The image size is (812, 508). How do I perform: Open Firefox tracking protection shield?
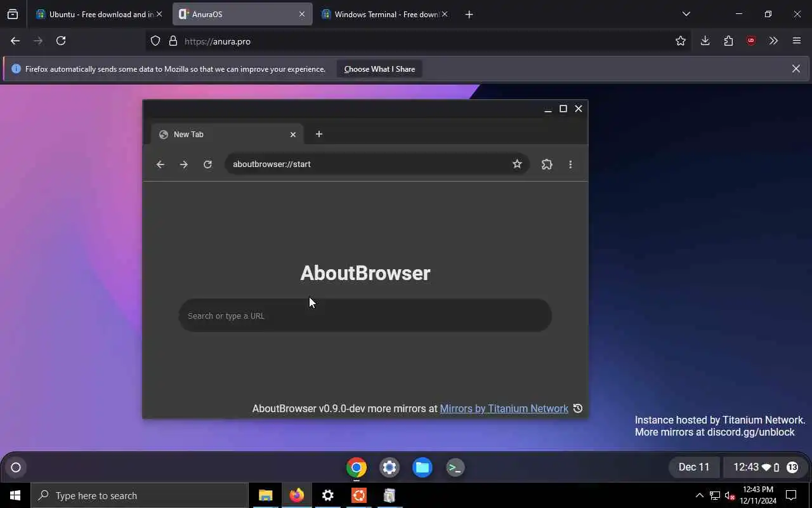[155, 41]
